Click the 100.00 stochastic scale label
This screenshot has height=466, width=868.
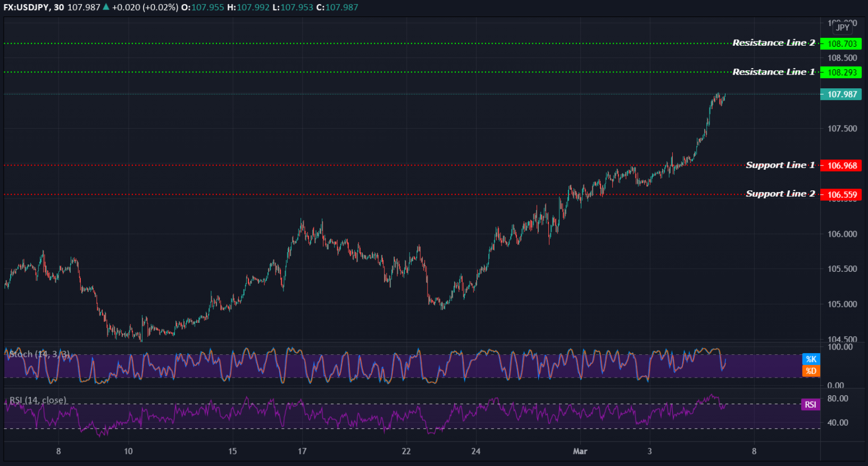[x=840, y=347]
